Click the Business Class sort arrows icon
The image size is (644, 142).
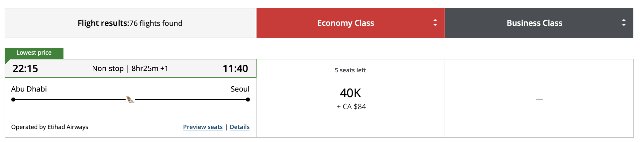pos(624,23)
